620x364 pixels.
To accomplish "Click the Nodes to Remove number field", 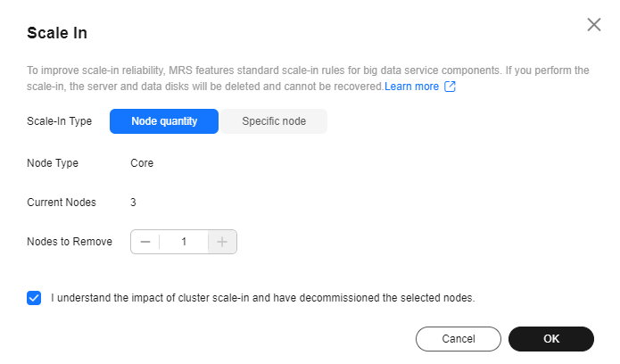I will pyautogui.click(x=184, y=242).
